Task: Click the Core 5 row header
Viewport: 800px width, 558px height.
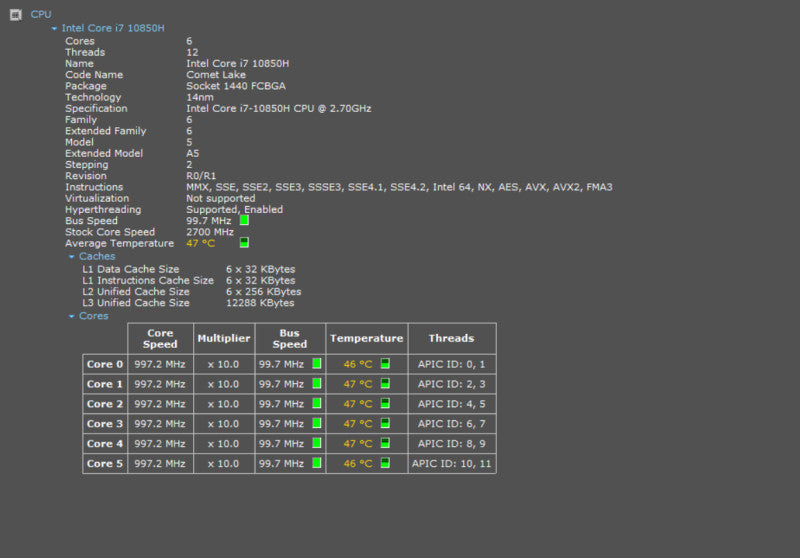Action: tap(105, 464)
